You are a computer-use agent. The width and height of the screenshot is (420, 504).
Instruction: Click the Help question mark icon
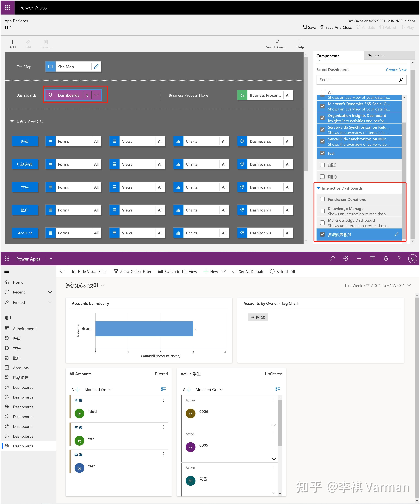(x=300, y=42)
